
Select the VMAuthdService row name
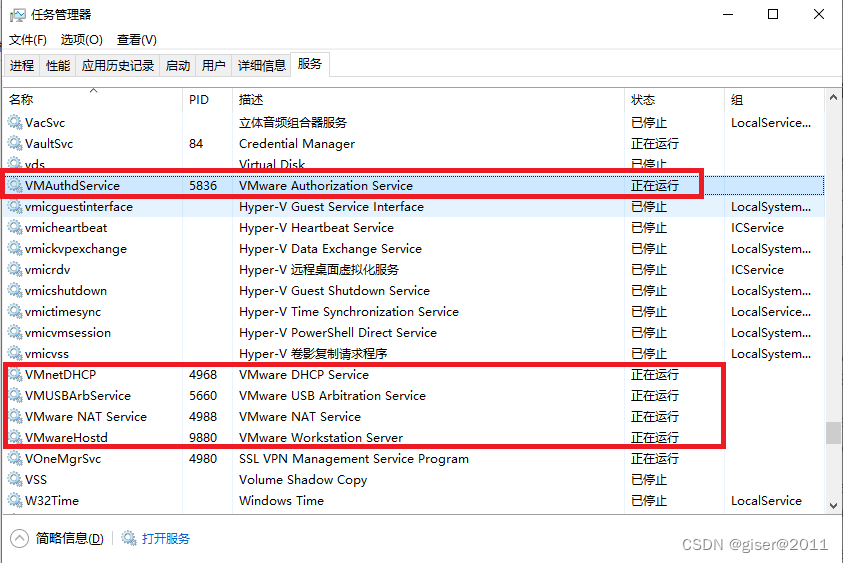tap(72, 186)
